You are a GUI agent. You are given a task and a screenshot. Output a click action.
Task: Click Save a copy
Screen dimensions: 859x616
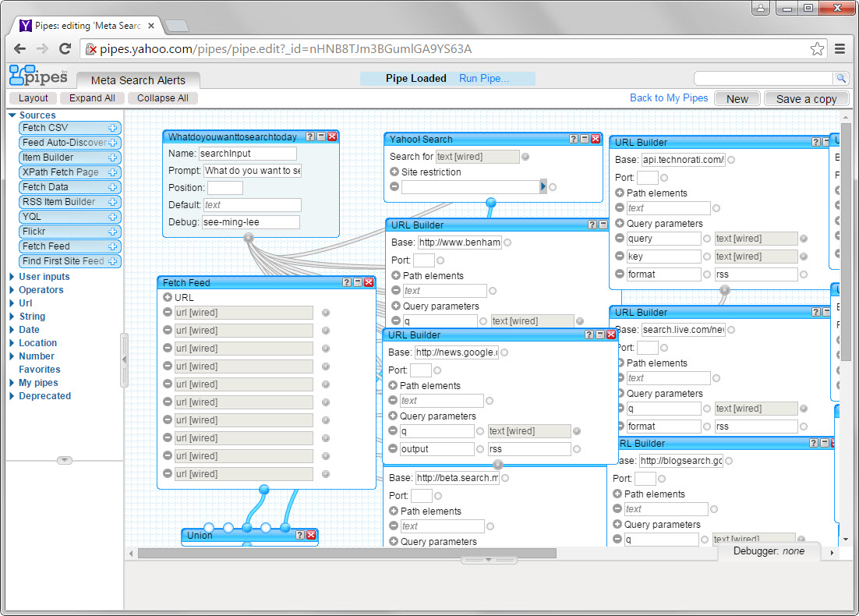[807, 99]
